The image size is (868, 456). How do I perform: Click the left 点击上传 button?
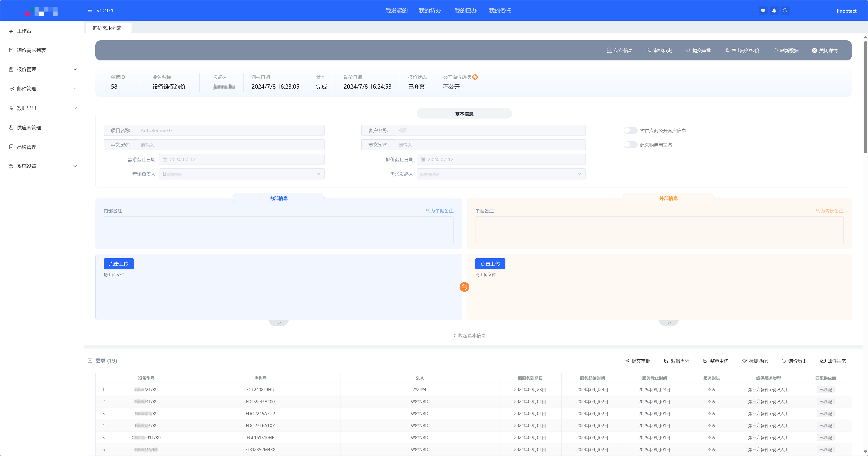coord(119,264)
